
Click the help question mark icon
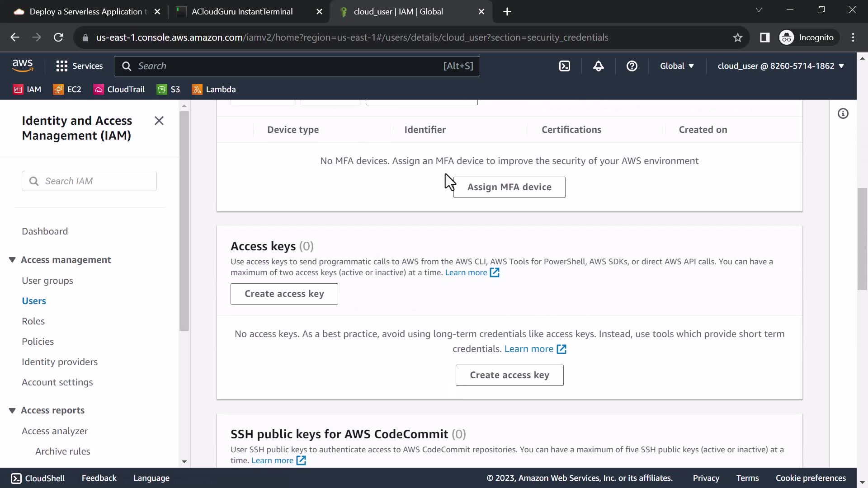click(x=632, y=66)
